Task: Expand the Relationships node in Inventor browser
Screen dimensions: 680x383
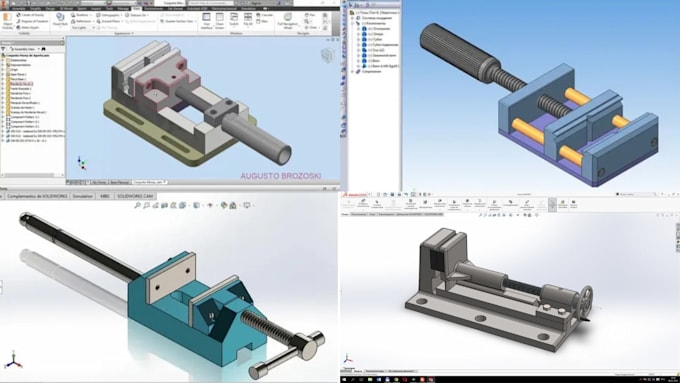Action: point(3,60)
